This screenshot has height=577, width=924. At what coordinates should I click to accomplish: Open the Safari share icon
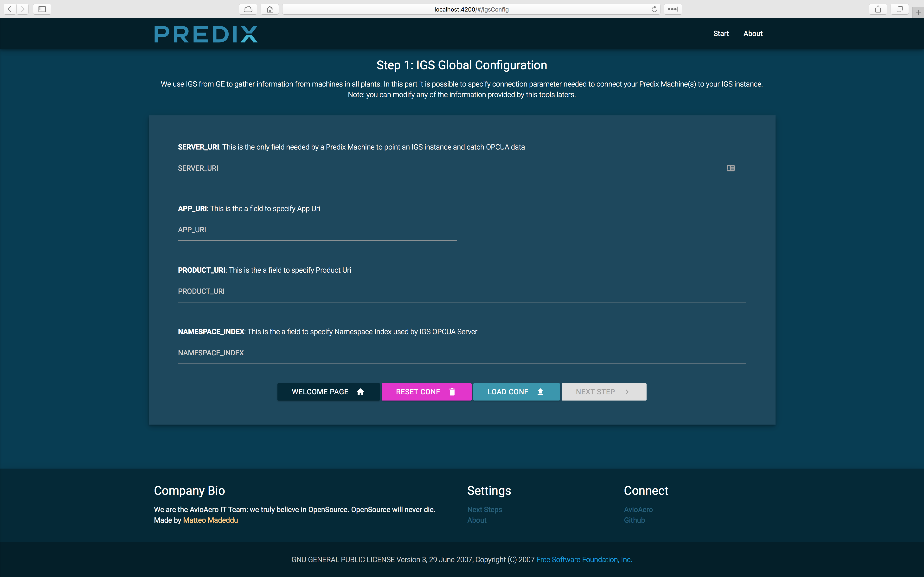[x=878, y=9]
